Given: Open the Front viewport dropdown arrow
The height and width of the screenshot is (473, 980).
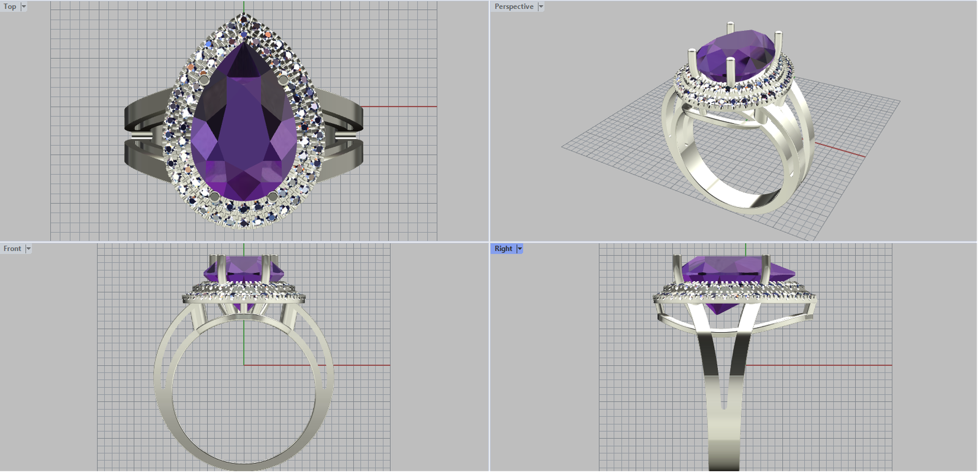Looking at the screenshot, I should click(28, 249).
